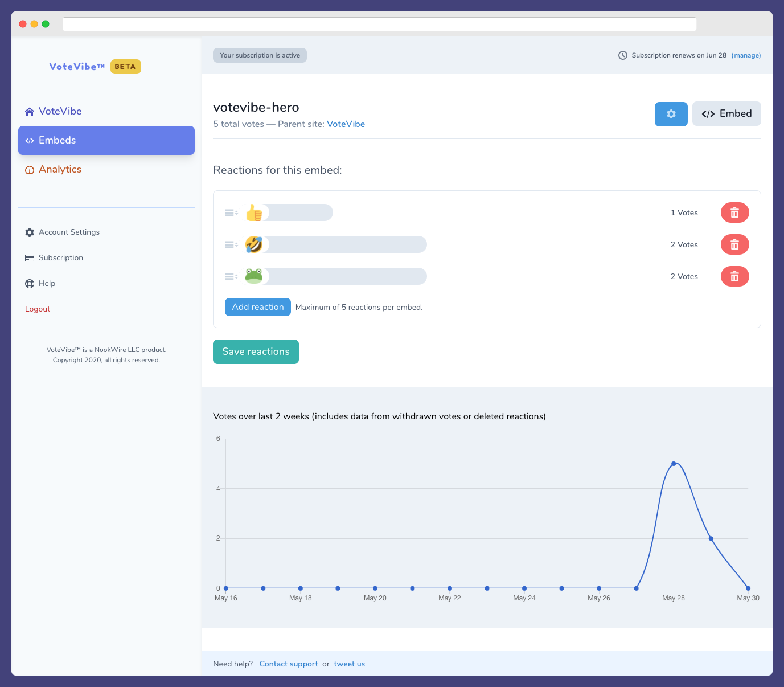Select the laughing emoji
The width and height of the screenshot is (784, 687).
254,244
